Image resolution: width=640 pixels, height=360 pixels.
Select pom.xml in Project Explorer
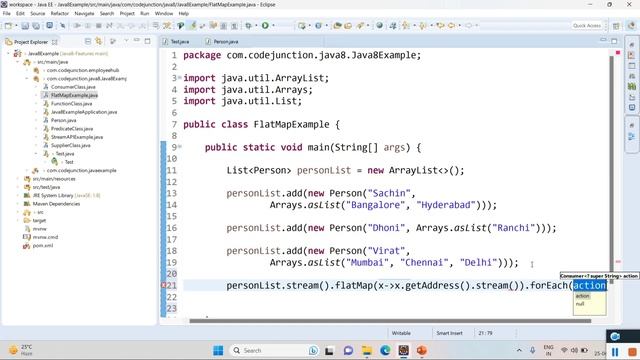coord(42,245)
